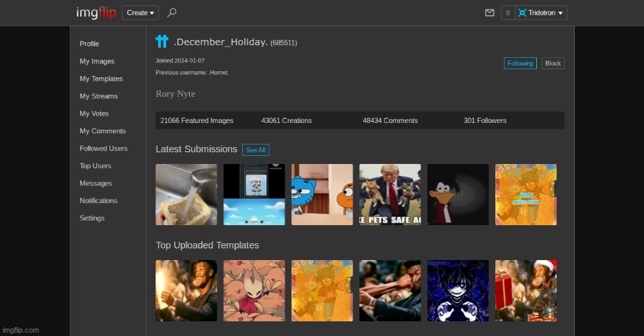Click the notification count box showing 0

tap(507, 13)
